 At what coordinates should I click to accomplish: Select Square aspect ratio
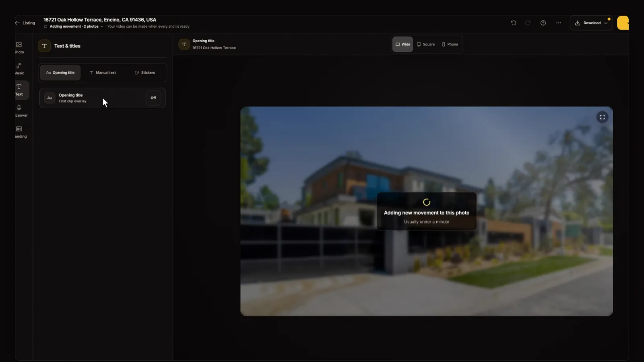426,44
